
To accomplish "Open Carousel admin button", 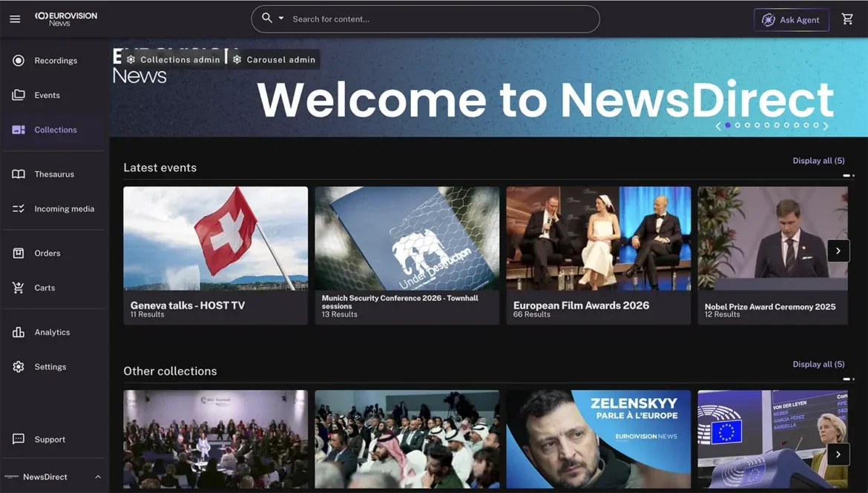I will pos(274,60).
